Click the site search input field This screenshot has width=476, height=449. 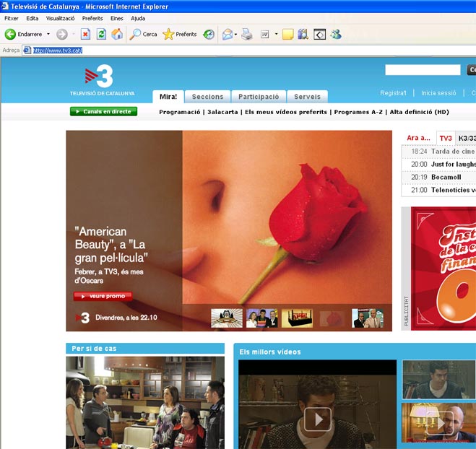(x=423, y=70)
